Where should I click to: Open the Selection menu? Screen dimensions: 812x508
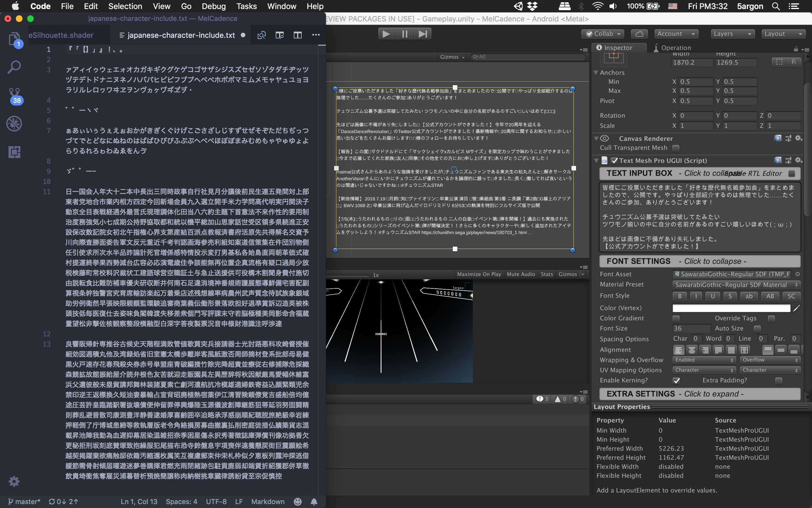click(x=125, y=6)
